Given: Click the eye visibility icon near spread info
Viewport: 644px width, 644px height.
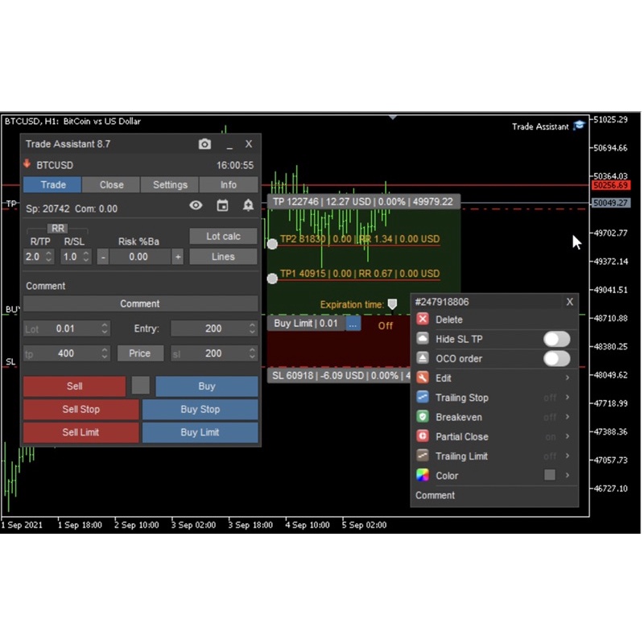Looking at the screenshot, I should [196, 205].
